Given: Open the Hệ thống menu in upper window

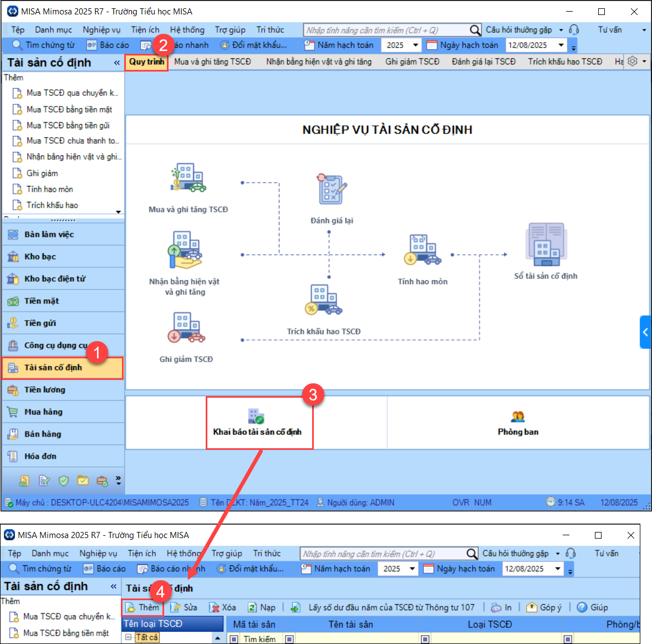Looking at the screenshot, I should [x=187, y=30].
